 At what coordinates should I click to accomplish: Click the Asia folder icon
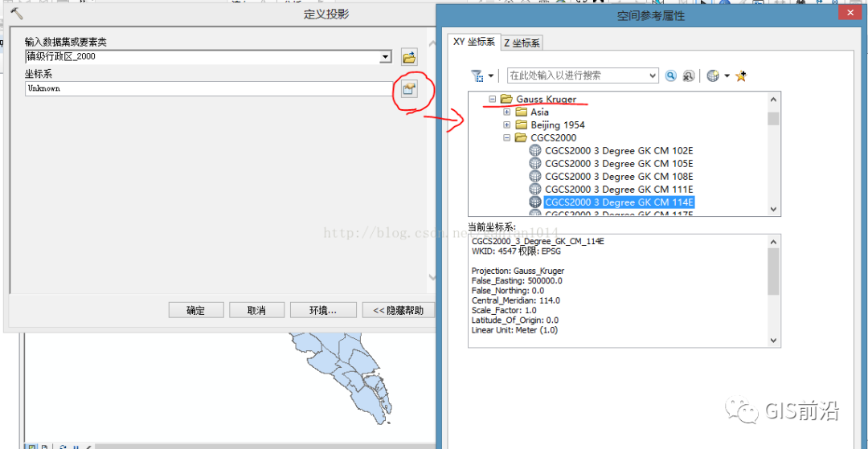(x=520, y=112)
